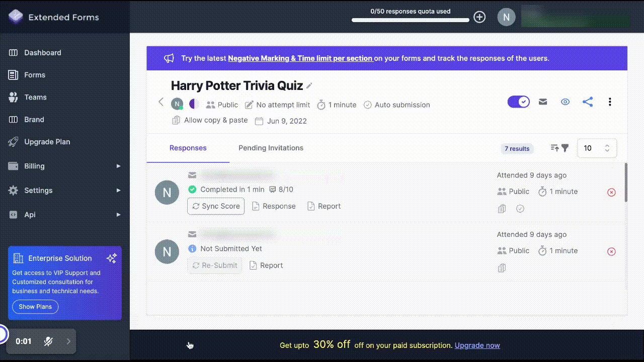Switch to the Pending Invitations tab

(x=271, y=148)
